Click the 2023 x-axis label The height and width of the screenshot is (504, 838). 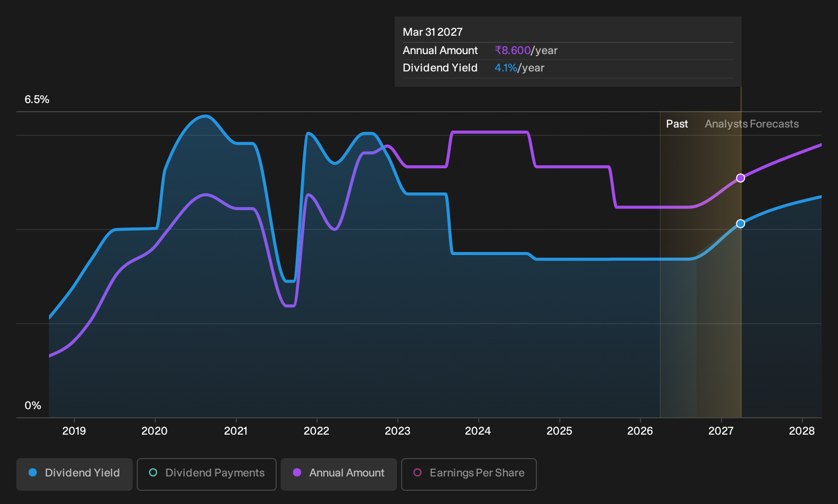click(x=398, y=431)
